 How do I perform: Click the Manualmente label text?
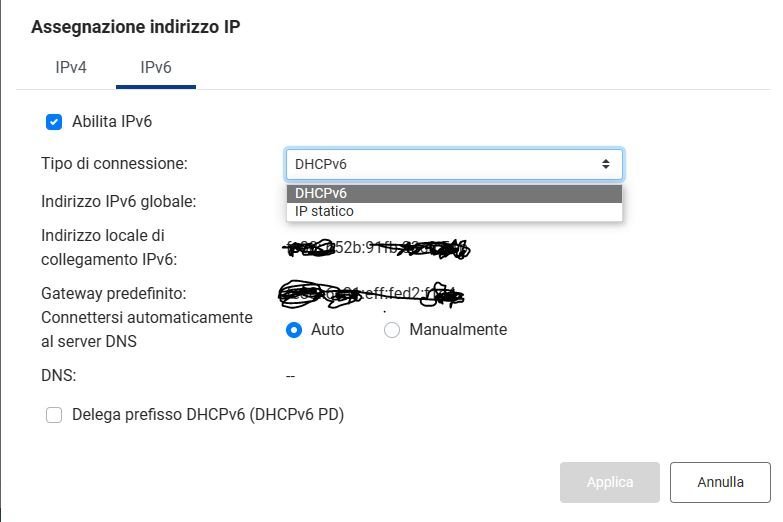(x=458, y=330)
